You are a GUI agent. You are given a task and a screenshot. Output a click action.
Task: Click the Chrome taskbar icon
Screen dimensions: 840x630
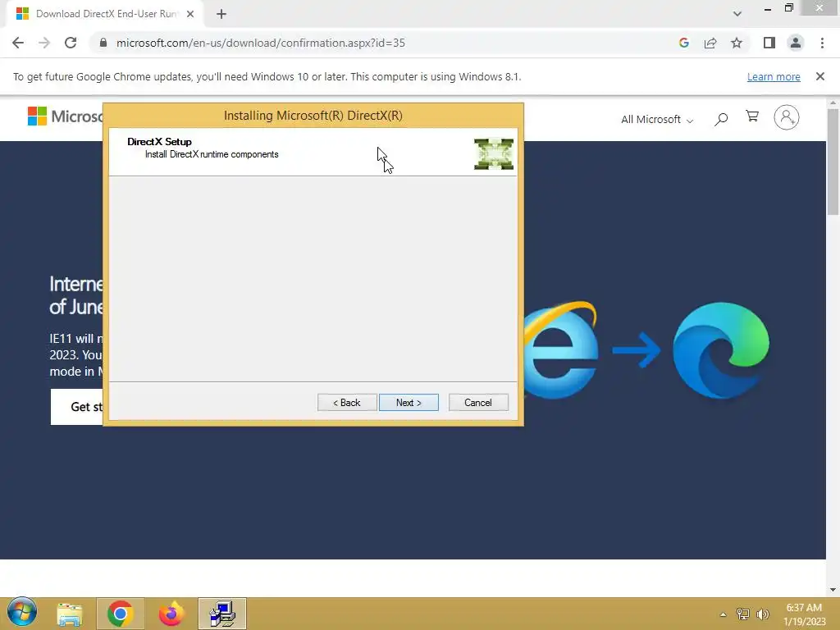click(120, 614)
